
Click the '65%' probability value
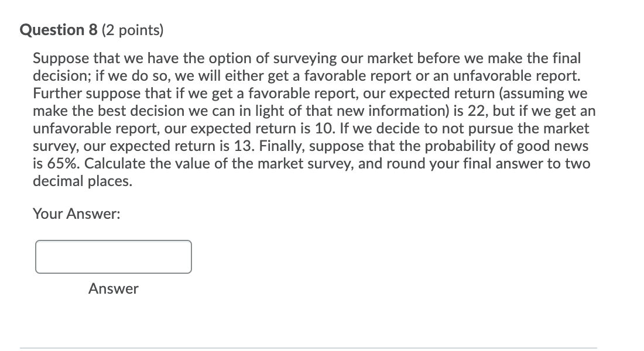pos(60,163)
